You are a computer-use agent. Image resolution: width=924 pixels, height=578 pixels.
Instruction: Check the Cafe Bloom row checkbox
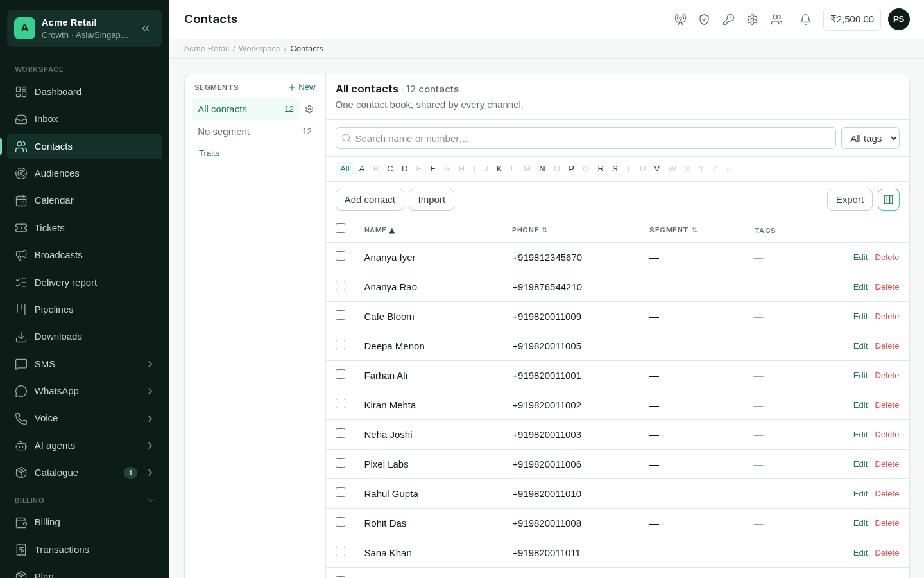[x=340, y=315]
